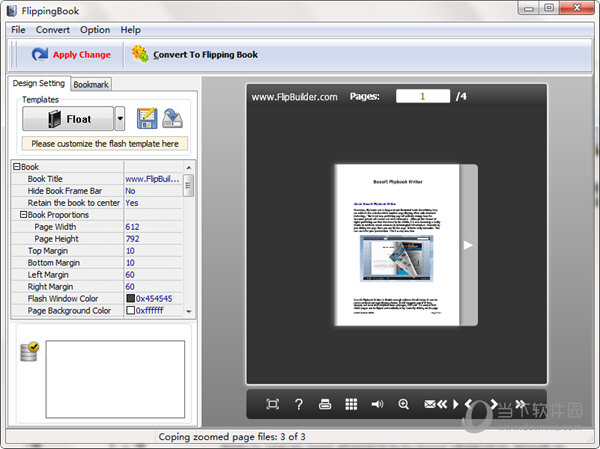Click the Apply Change button label
Viewport: 600px width, 449px height.
[82, 55]
